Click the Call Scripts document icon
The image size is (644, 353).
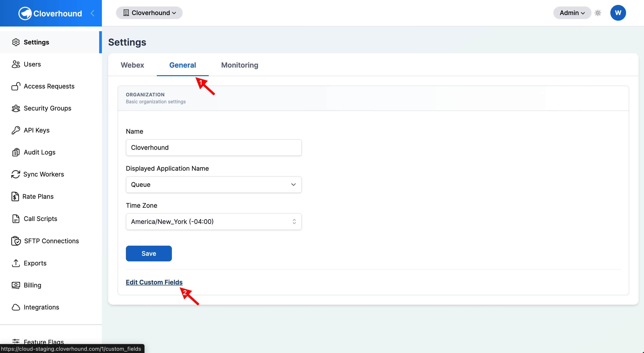point(16,218)
